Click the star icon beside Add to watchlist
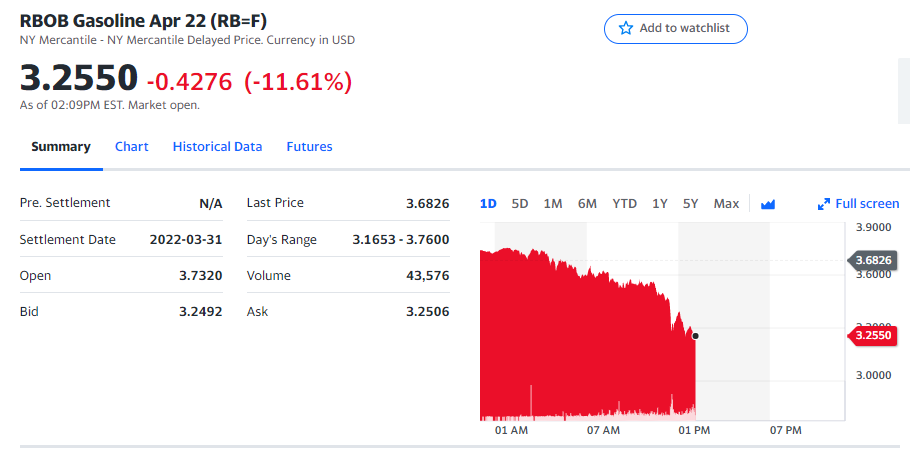Viewport: 910px width, 462px height. pyautogui.click(x=626, y=28)
